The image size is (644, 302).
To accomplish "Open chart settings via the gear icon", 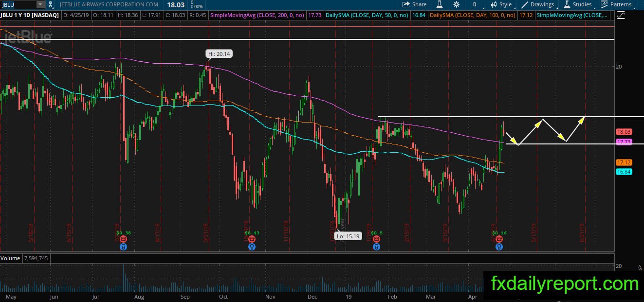I will pos(456,4).
